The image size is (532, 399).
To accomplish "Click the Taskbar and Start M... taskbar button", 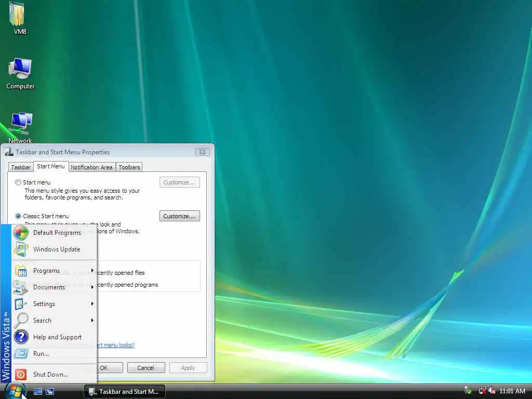I will pyautogui.click(x=125, y=392).
